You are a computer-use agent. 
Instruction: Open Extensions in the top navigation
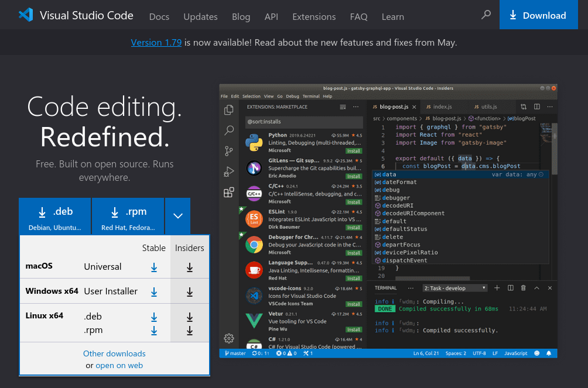point(314,16)
